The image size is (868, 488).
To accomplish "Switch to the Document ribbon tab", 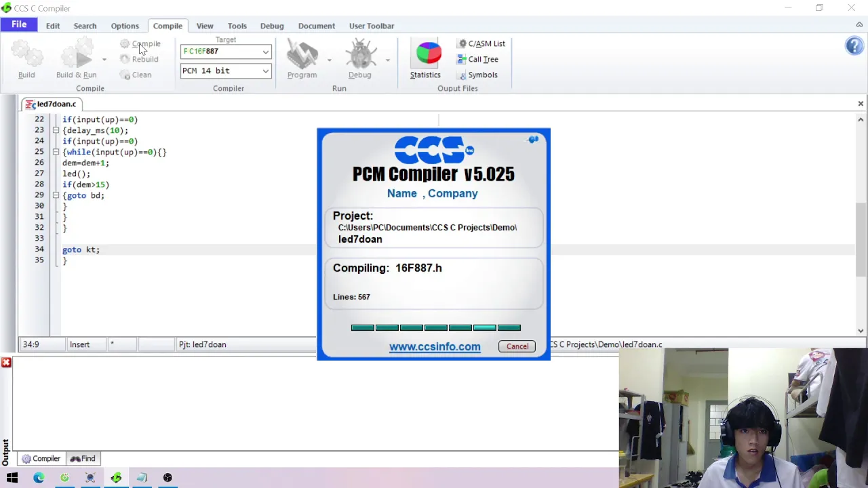I will pos(317,26).
